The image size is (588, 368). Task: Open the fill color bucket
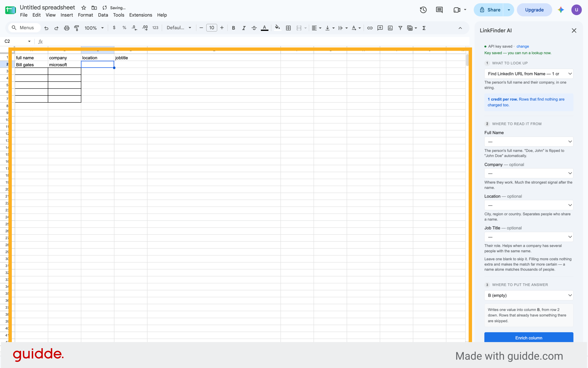pyautogui.click(x=277, y=28)
